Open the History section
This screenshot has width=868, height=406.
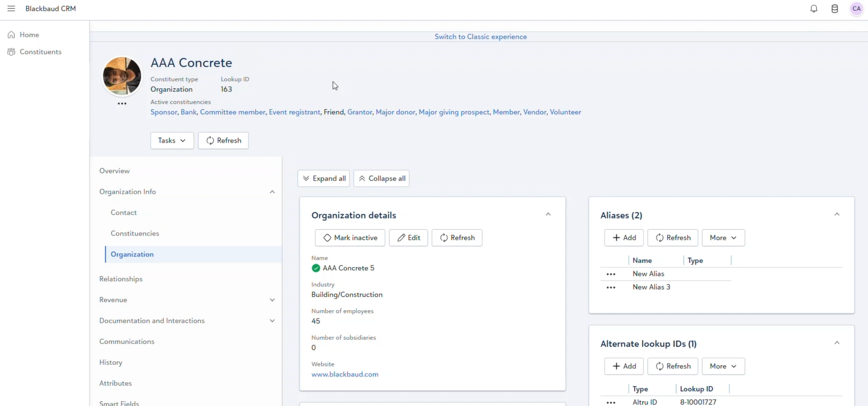click(x=111, y=362)
